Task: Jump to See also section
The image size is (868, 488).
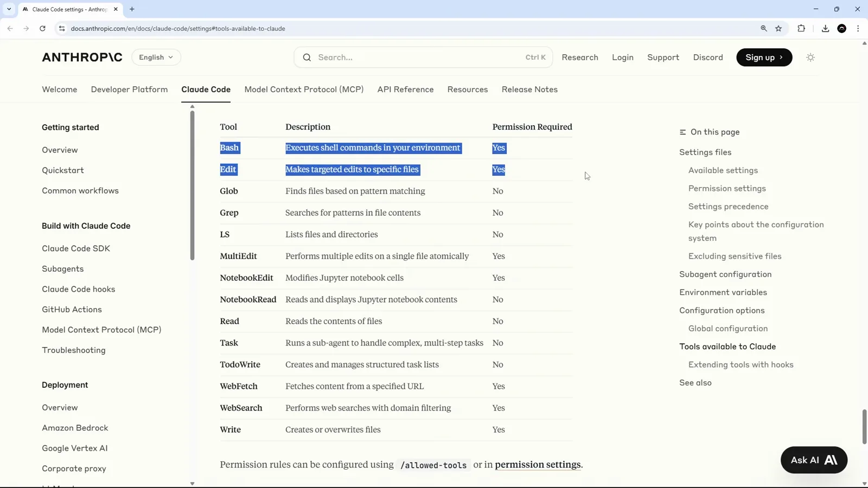Action: click(695, 383)
